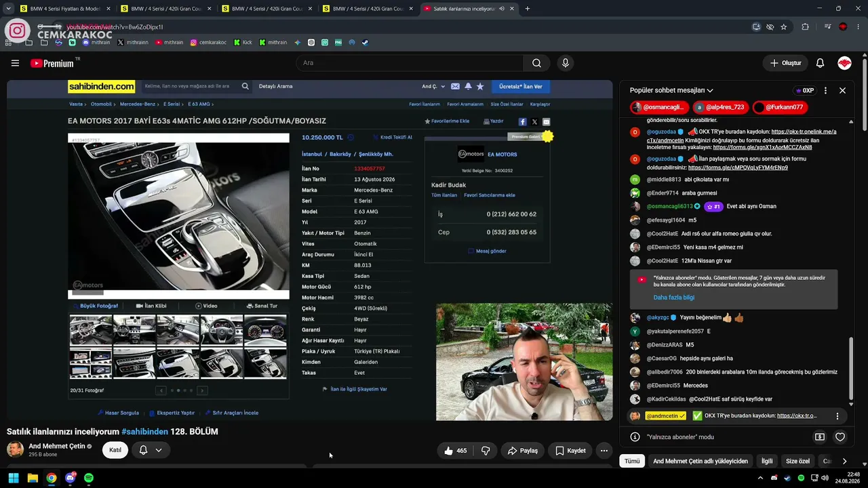Open the 0XP channel points chip
Viewport: 868px width, 488px height.
[804, 90]
